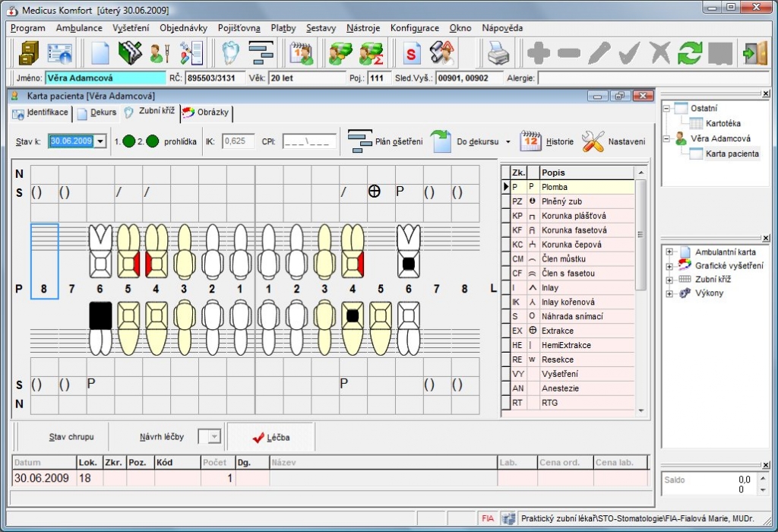Open the Nástroje menu
This screenshot has height=532, width=778.
point(362,28)
